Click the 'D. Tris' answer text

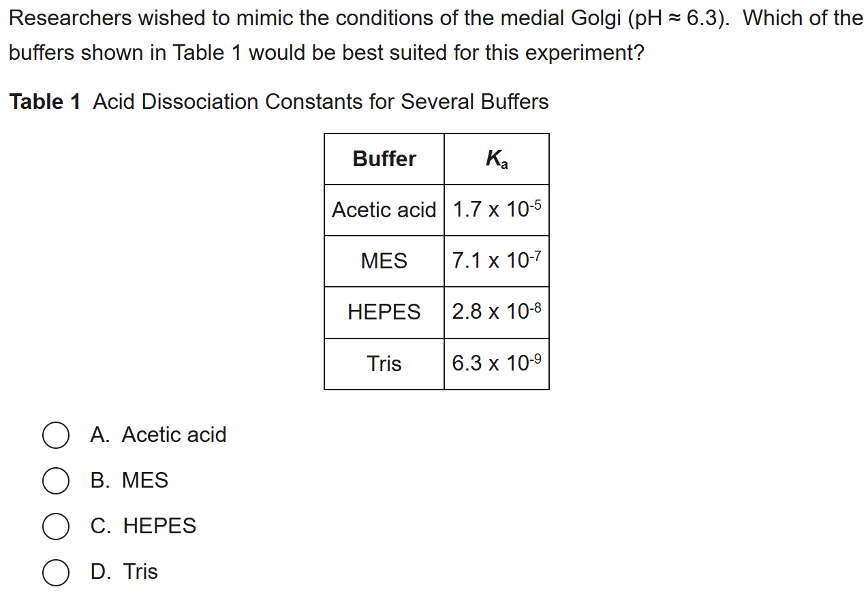point(124,572)
